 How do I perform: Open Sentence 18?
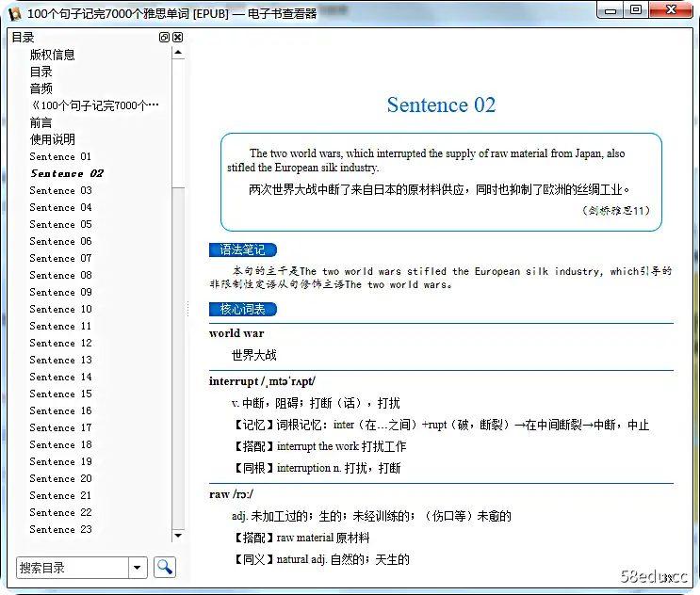(60, 444)
